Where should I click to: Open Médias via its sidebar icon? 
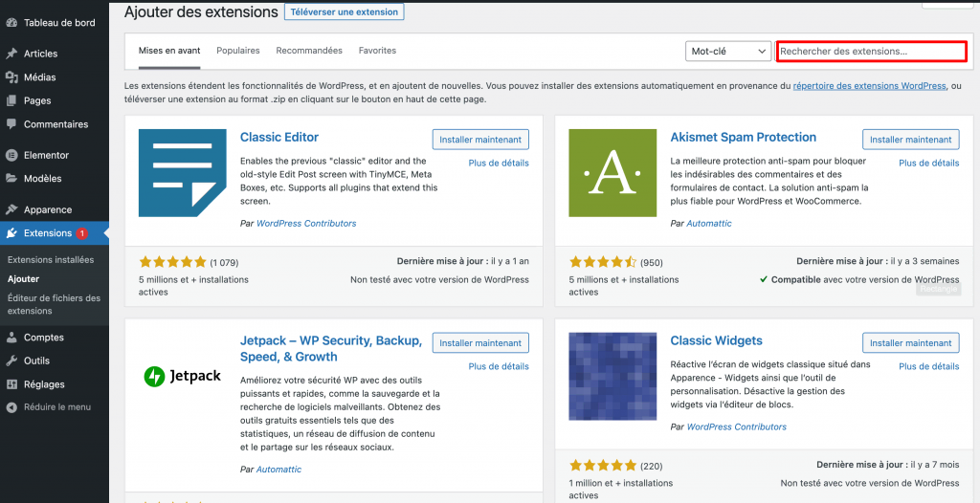[x=11, y=77]
